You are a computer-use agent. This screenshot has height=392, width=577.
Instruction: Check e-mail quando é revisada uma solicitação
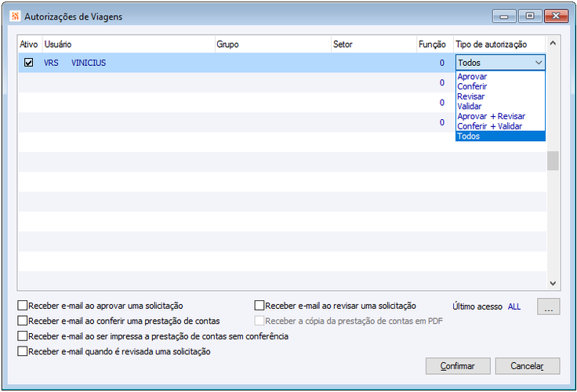[x=23, y=351]
